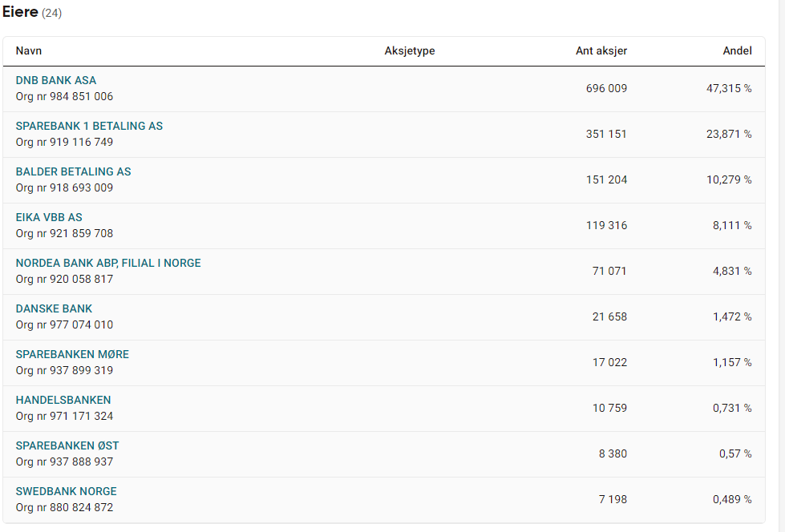Open SPAREBANK 1 BETALING AS link
This screenshot has height=532, width=785.
pyautogui.click(x=89, y=126)
